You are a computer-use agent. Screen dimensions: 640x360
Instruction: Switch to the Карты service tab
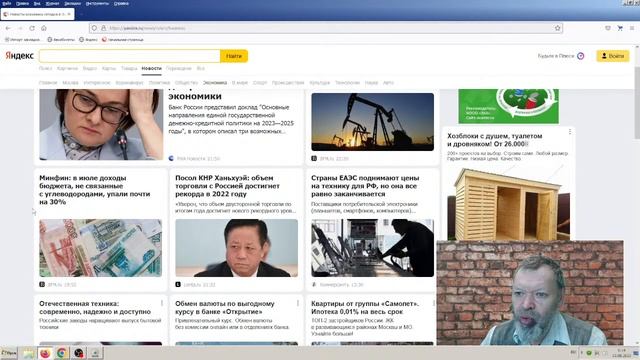tap(109, 69)
